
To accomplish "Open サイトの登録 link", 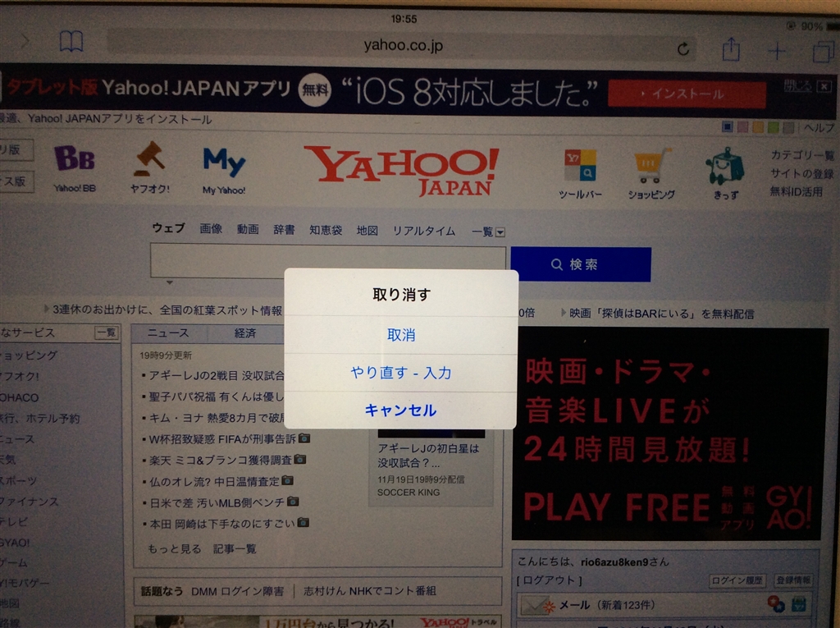I will click(802, 174).
